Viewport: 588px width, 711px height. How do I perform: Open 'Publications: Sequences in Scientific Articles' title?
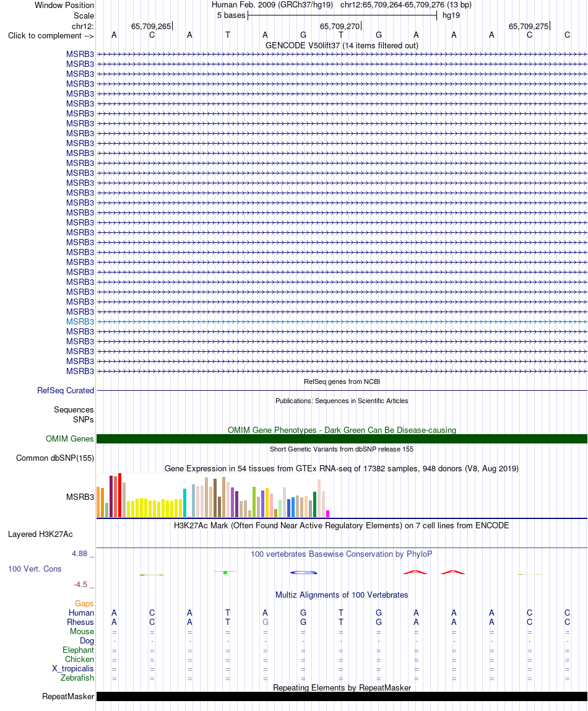pos(342,401)
